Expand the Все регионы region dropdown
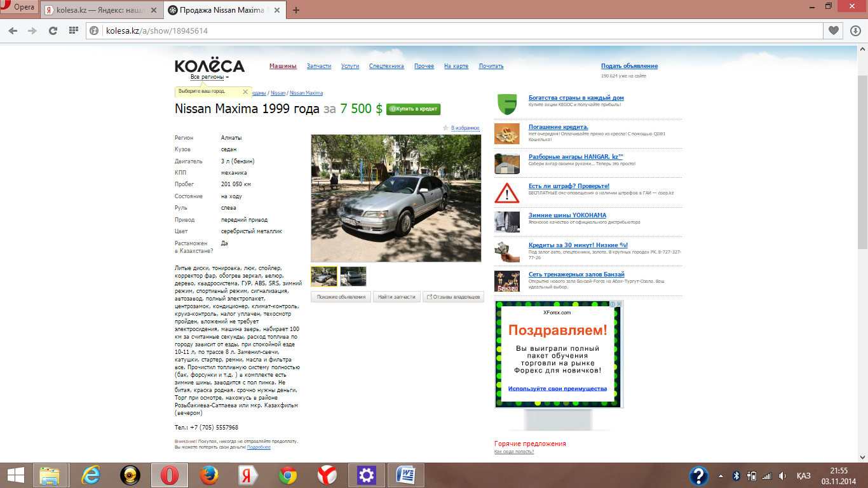The width and height of the screenshot is (868, 488). (209, 77)
